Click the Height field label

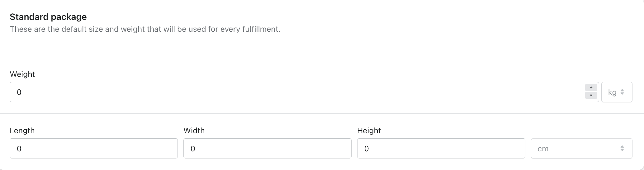(369, 131)
